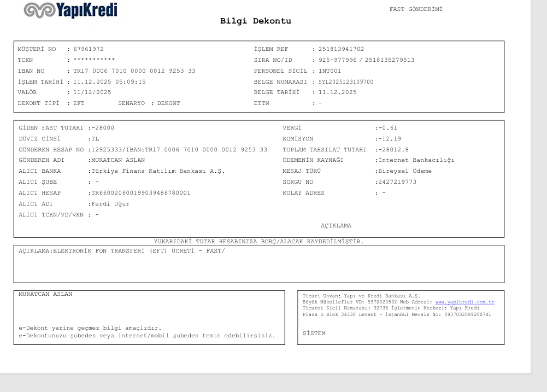
Task: Select sender account 12925333/IBAN value
Action: tap(179, 149)
